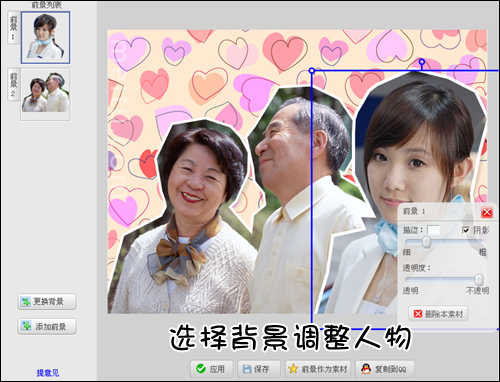500x382 pixels.
Task: Click the rotation handle above selection box
Action: 422,62
